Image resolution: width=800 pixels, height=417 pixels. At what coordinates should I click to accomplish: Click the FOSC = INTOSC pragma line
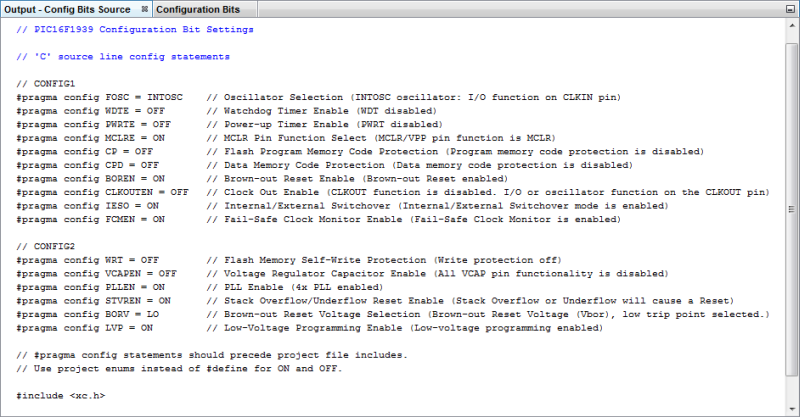[x=100, y=97]
